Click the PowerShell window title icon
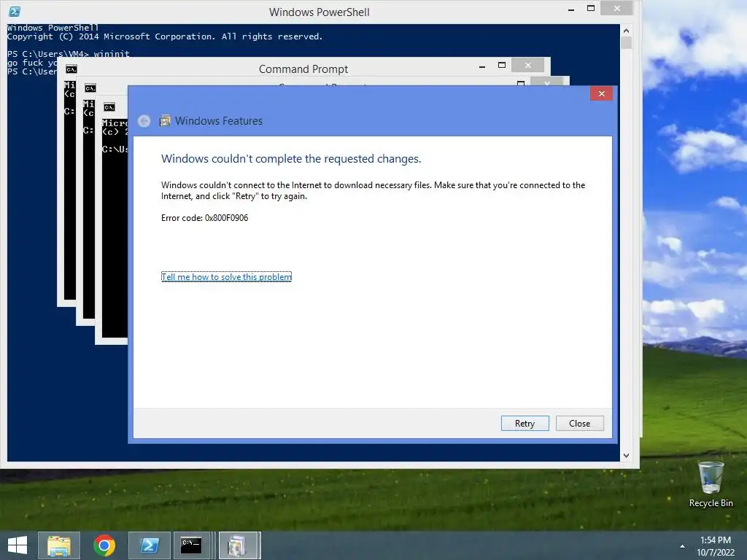 coord(15,12)
